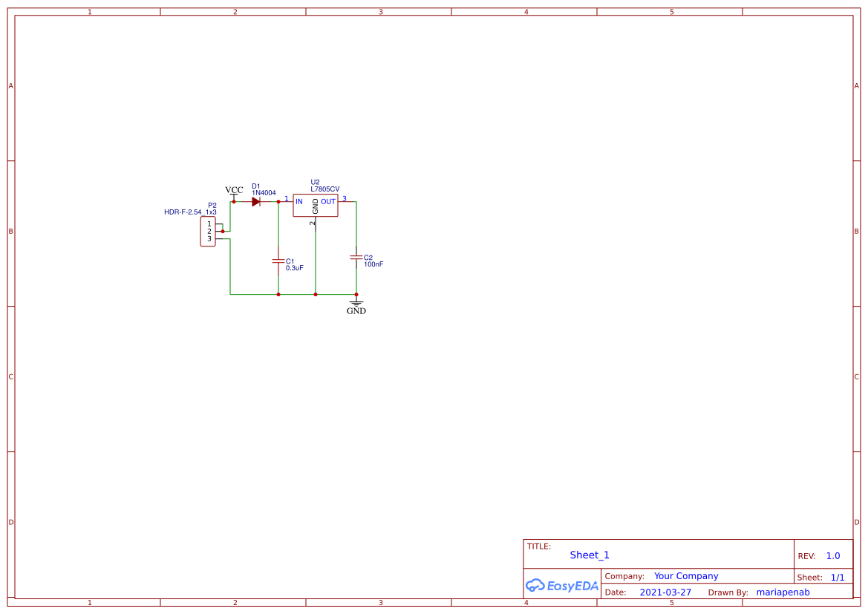Click the VCC power net label

[x=234, y=190]
